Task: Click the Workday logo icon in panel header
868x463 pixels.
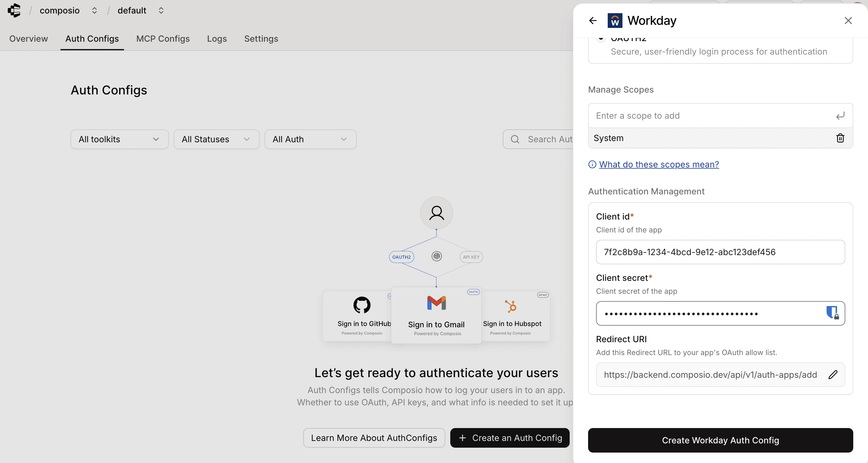Action: click(614, 21)
